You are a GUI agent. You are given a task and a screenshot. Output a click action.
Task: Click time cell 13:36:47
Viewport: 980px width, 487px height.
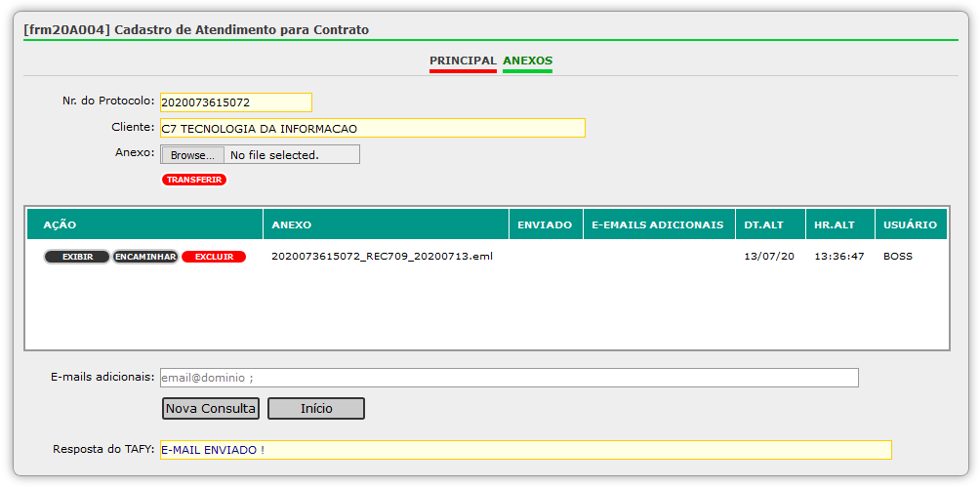click(839, 257)
